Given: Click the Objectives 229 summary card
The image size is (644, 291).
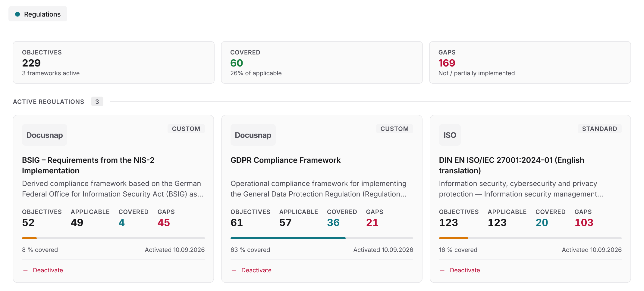Looking at the screenshot, I should click(114, 62).
